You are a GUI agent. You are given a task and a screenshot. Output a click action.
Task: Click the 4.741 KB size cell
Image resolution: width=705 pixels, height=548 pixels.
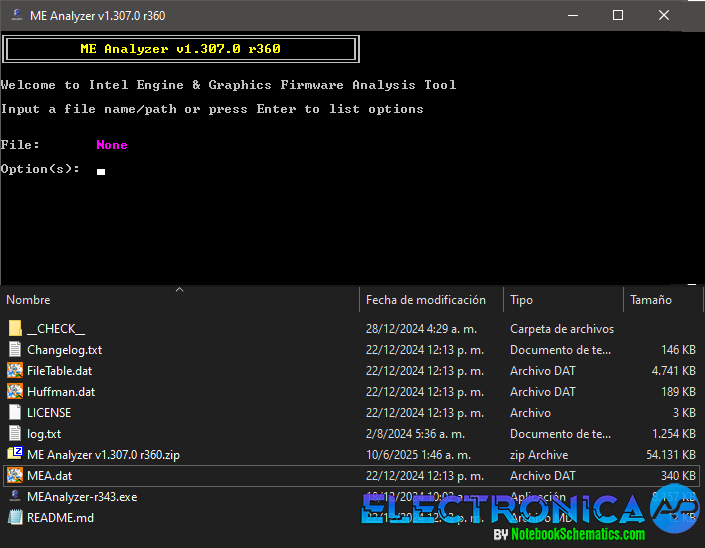click(x=674, y=371)
